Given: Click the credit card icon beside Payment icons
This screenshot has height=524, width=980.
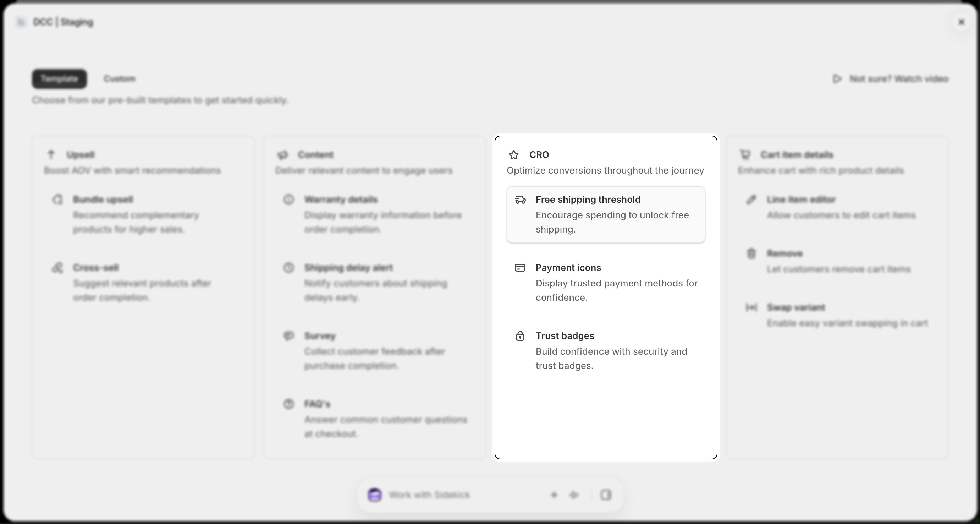Looking at the screenshot, I should pos(520,268).
